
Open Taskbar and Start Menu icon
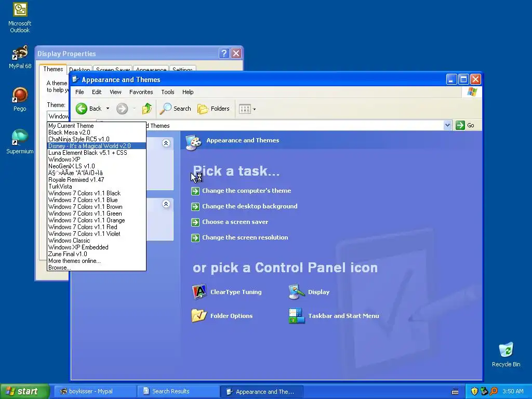tap(334, 315)
